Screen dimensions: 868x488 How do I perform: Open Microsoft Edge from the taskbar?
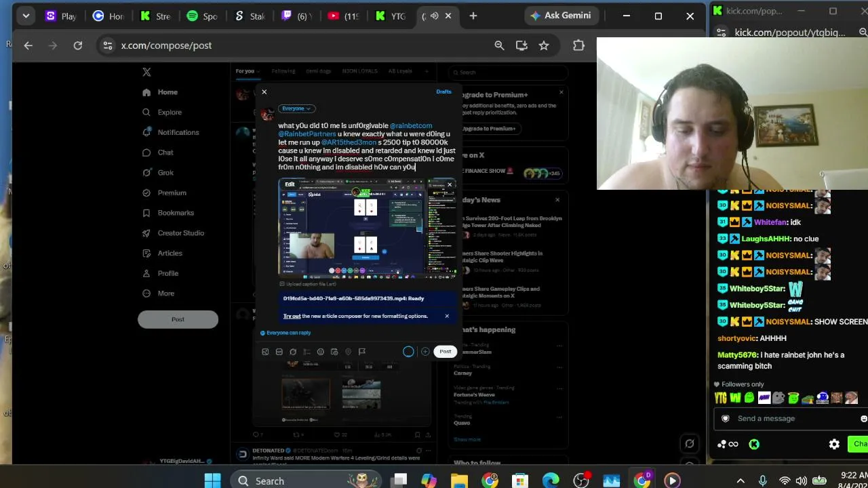coord(550,481)
